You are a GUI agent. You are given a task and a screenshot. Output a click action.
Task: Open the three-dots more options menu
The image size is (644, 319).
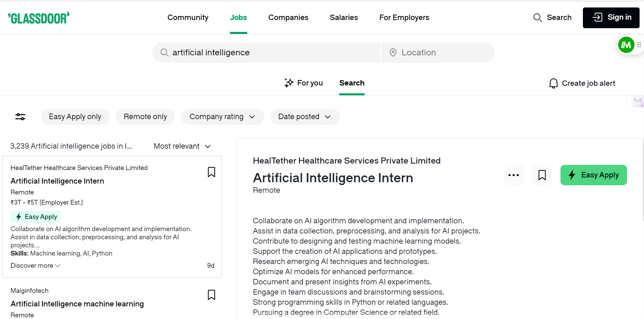point(514,175)
